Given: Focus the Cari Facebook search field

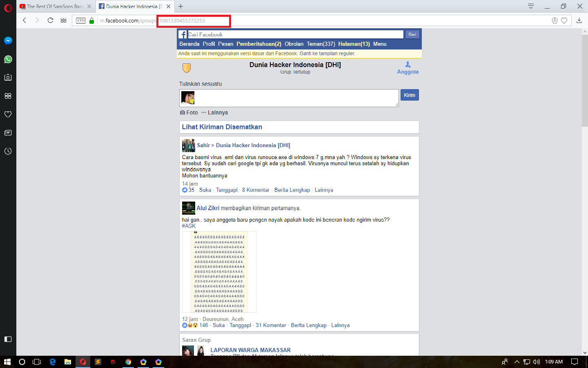Looking at the screenshot, I should point(296,34).
